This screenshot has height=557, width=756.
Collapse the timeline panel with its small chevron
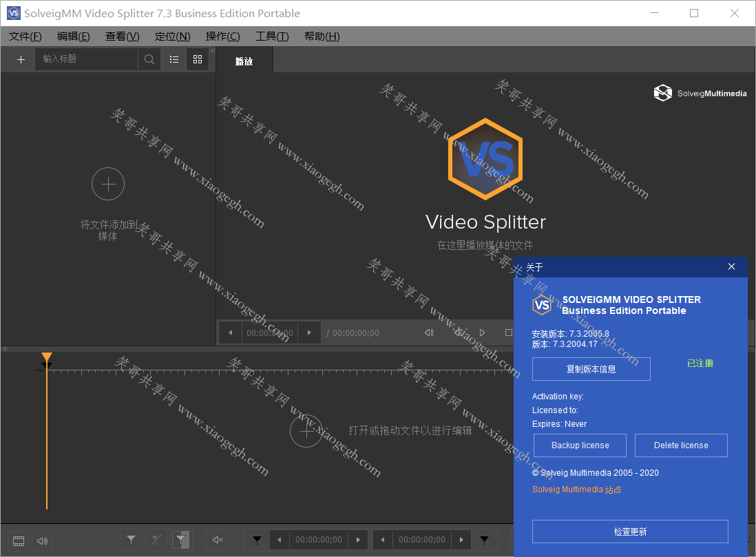pyautogui.click(x=5, y=348)
